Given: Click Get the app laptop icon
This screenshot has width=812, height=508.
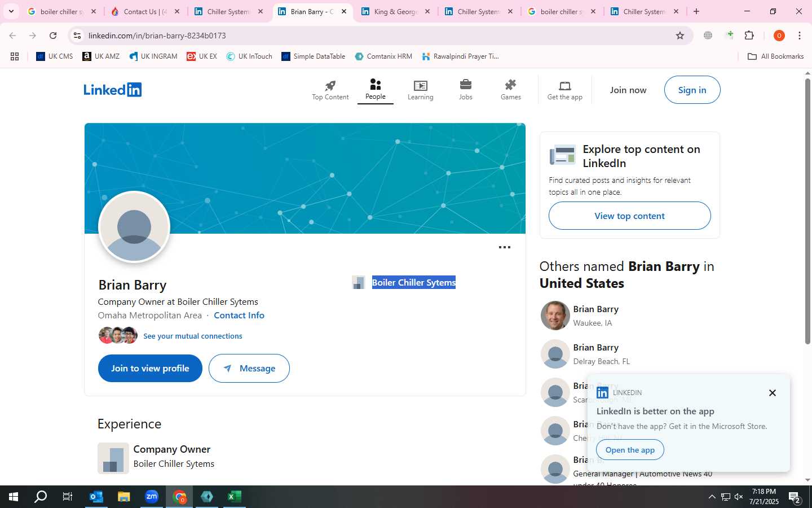Looking at the screenshot, I should pyautogui.click(x=565, y=86).
